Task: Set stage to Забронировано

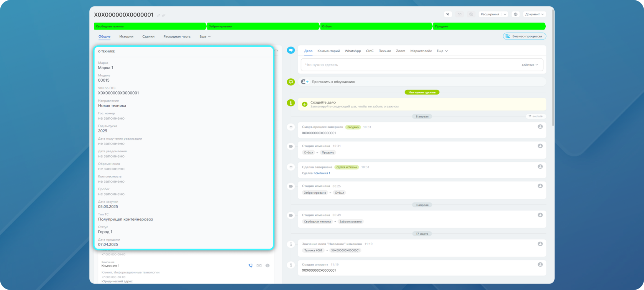Action: click(x=263, y=26)
